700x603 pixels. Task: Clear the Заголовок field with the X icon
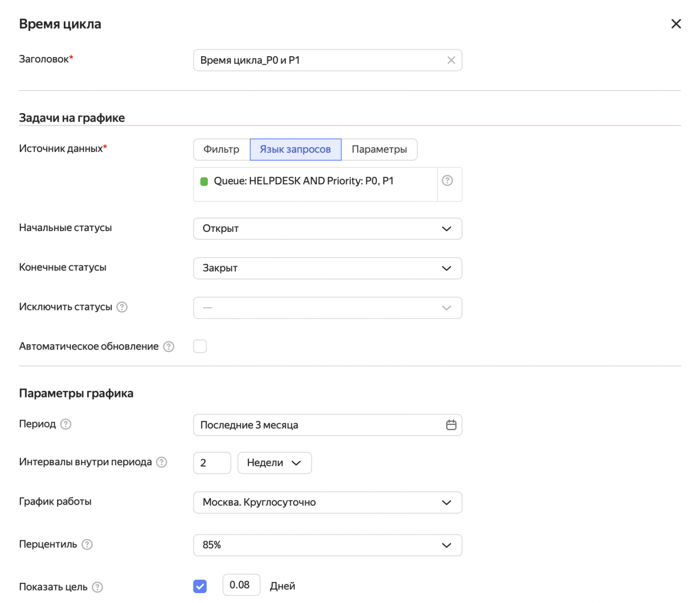pyautogui.click(x=451, y=60)
